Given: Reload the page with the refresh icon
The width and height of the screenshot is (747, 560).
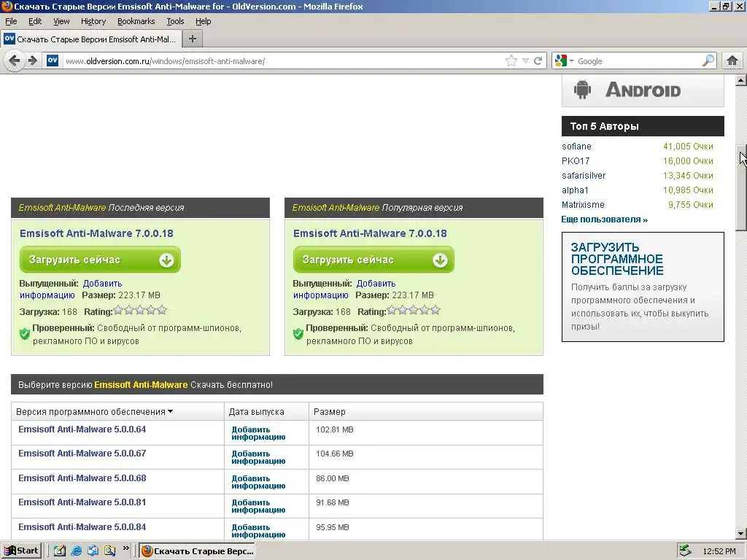Looking at the screenshot, I should [538, 61].
